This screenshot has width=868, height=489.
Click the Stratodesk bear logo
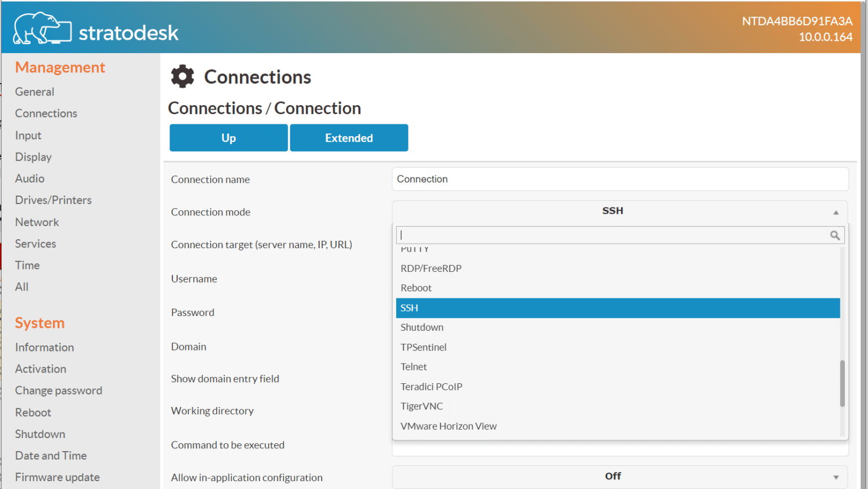tap(42, 28)
